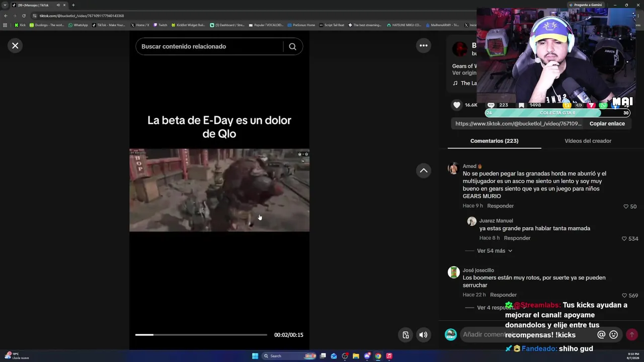Image resolution: width=644 pixels, height=362 pixels.
Task: Like José josecillo's comment
Action: click(624, 296)
